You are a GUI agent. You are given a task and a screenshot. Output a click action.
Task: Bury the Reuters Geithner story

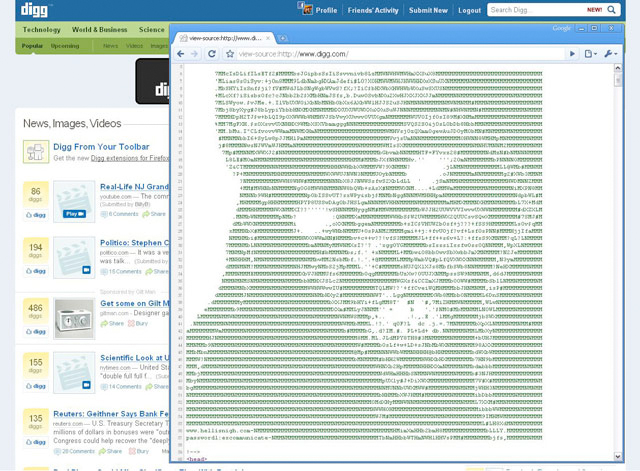coord(139,451)
